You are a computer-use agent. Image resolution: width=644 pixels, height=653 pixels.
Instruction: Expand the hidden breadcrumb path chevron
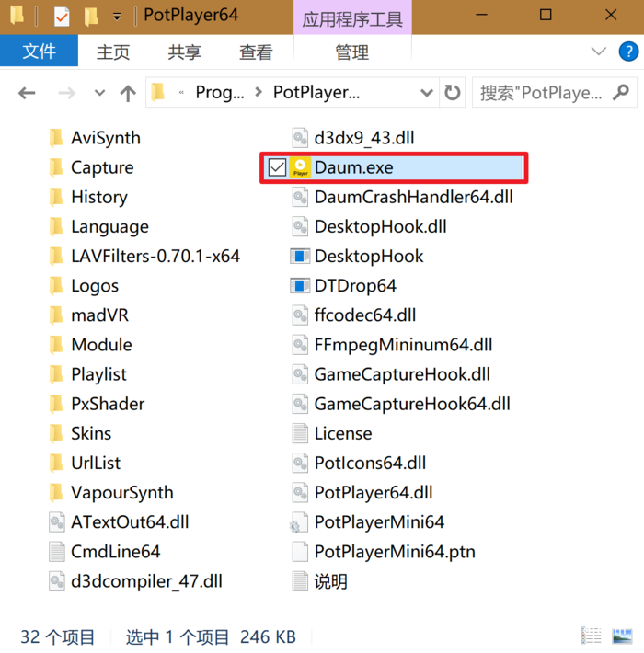(181, 92)
